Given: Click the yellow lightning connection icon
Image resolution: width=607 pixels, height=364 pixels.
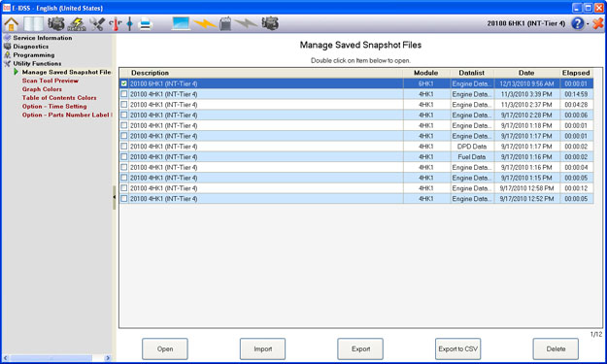Looking at the screenshot, I should coord(204,24).
